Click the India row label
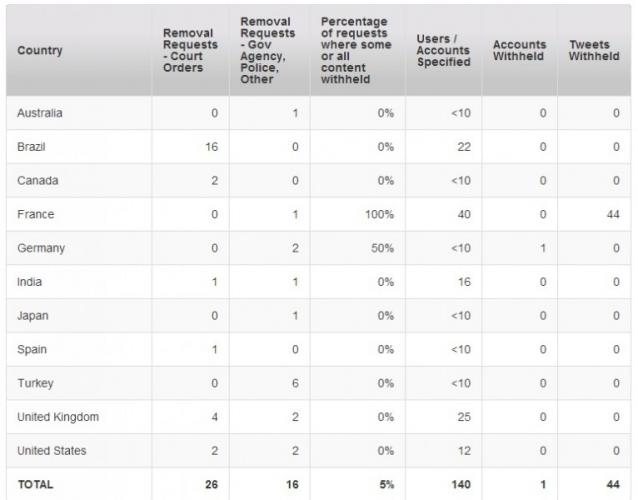The width and height of the screenshot is (638, 500). coord(29,282)
